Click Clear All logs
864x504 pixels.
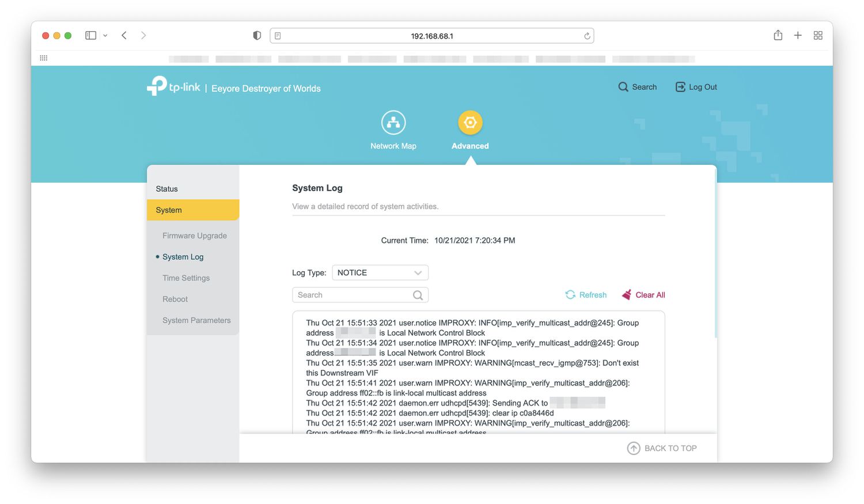643,295
